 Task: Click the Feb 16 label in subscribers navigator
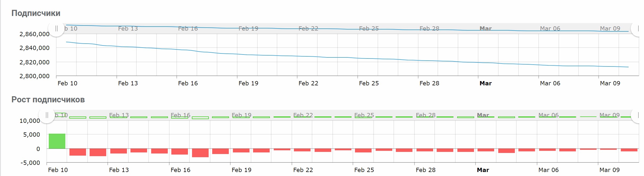[x=188, y=28]
